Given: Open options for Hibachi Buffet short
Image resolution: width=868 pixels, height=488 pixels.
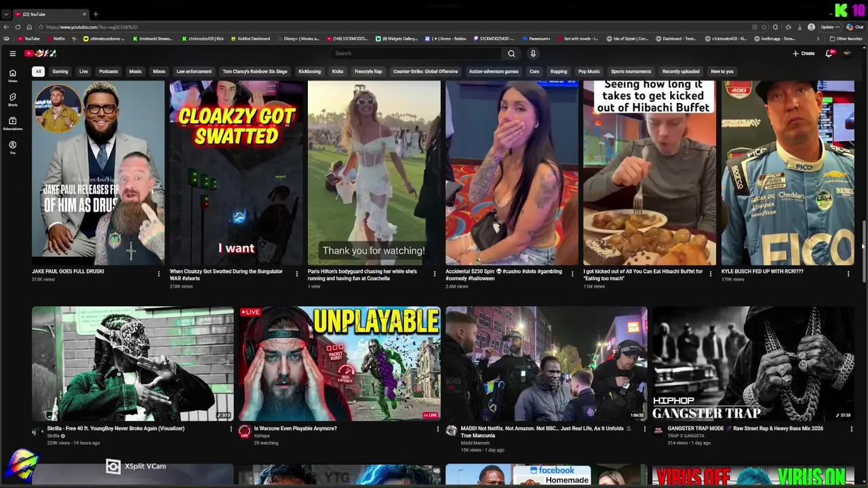Looking at the screenshot, I should tap(711, 274).
